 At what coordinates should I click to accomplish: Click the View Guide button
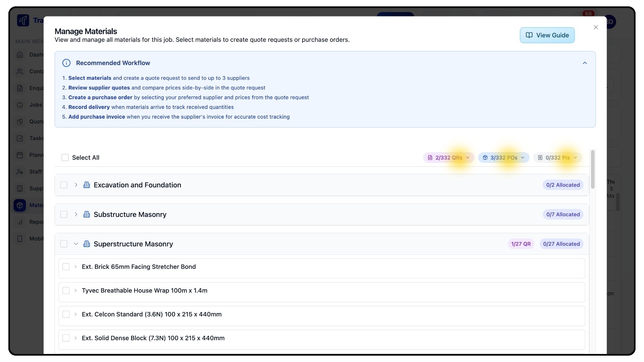[547, 35]
